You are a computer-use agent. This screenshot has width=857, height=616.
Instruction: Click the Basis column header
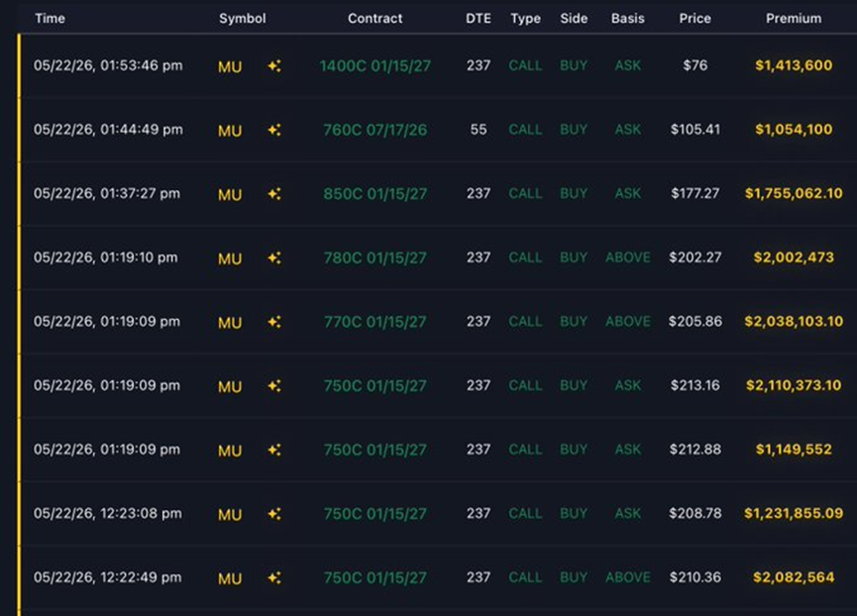click(627, 19)
